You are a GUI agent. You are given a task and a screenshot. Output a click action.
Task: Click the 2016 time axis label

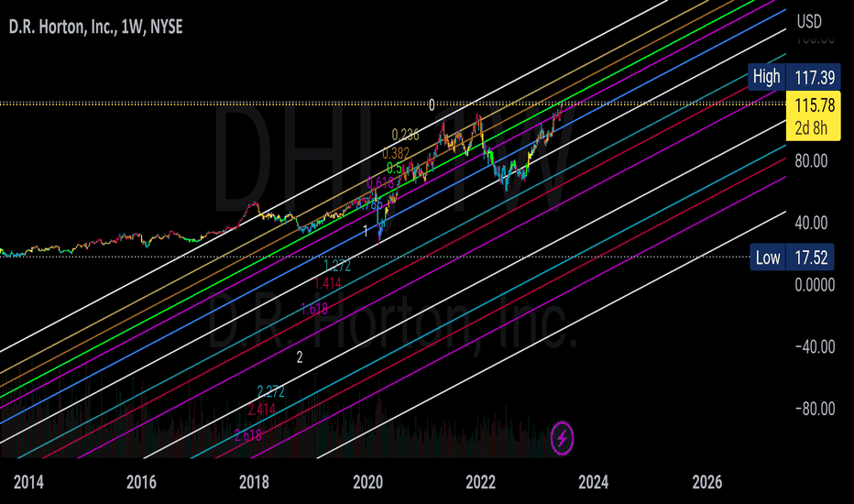pyautogui.click(x=141, y=482)
